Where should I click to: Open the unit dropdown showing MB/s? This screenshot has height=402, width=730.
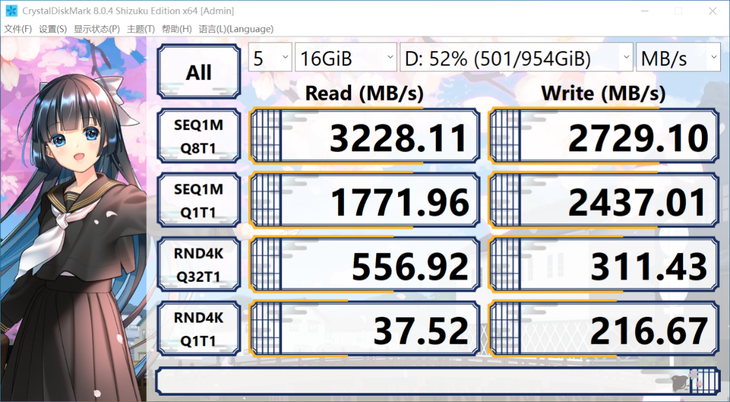point(678,58)
